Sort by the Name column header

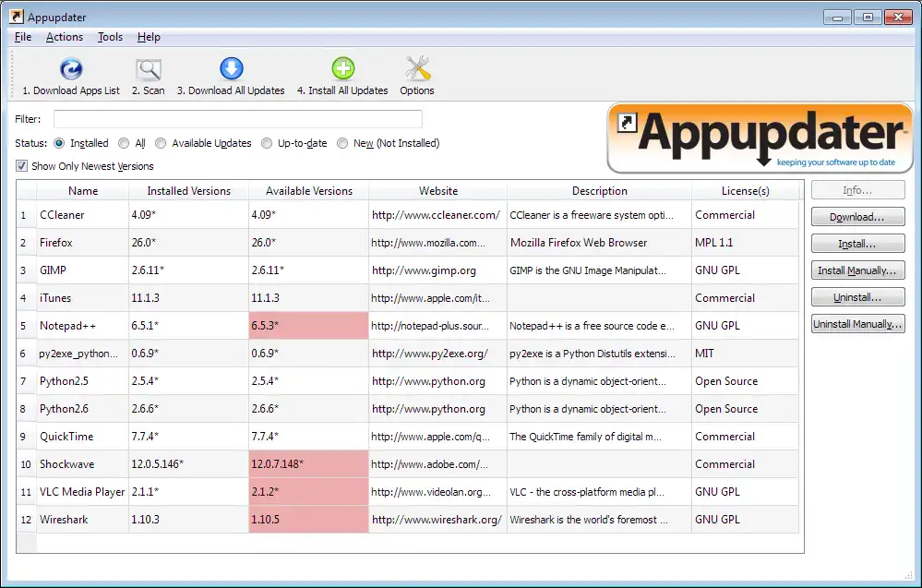83,191
